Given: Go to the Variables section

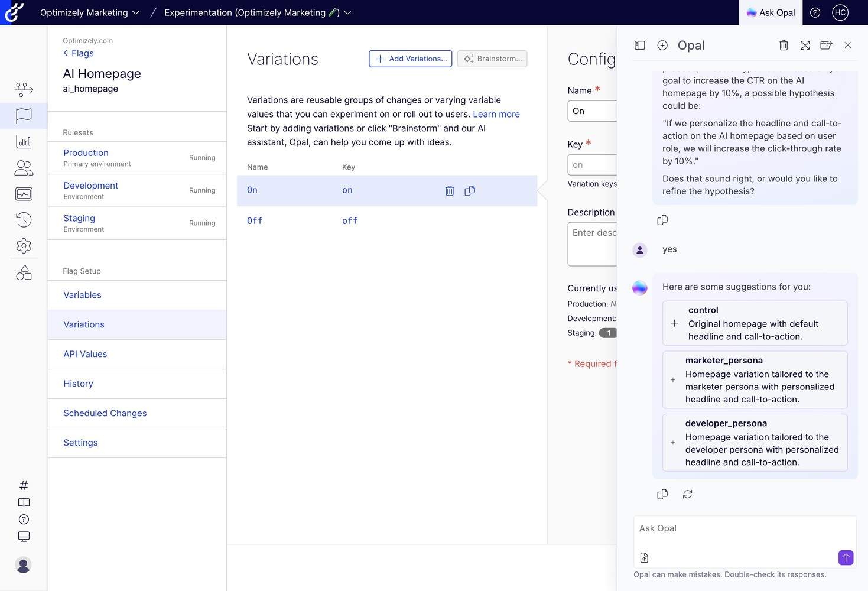Looking at the screenshot, I should (x=82, y=295).
